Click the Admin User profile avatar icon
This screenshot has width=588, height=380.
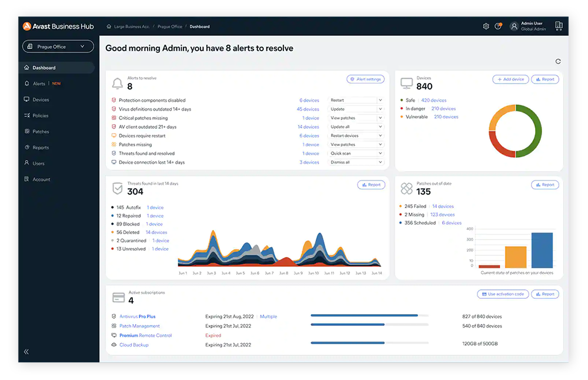(514, 26)
